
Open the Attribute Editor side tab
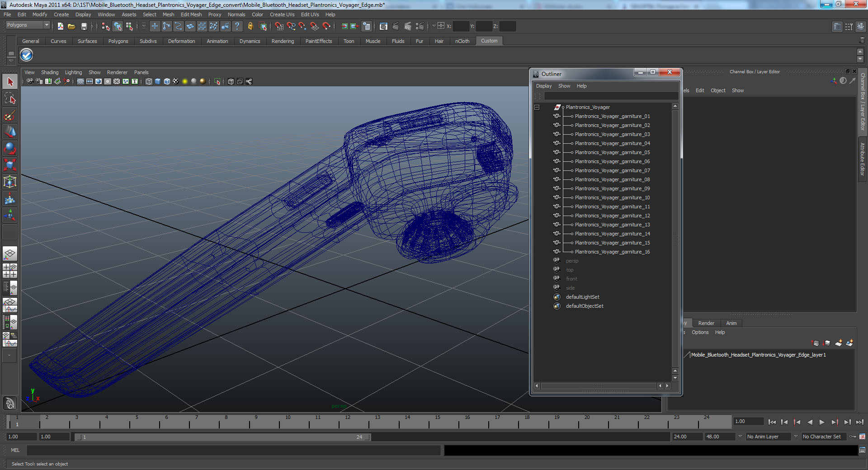point(863,159)
